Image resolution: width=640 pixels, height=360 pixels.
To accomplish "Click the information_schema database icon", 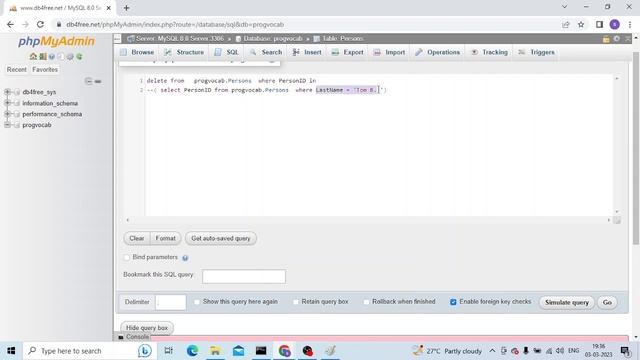I will [x=17, y=103].
